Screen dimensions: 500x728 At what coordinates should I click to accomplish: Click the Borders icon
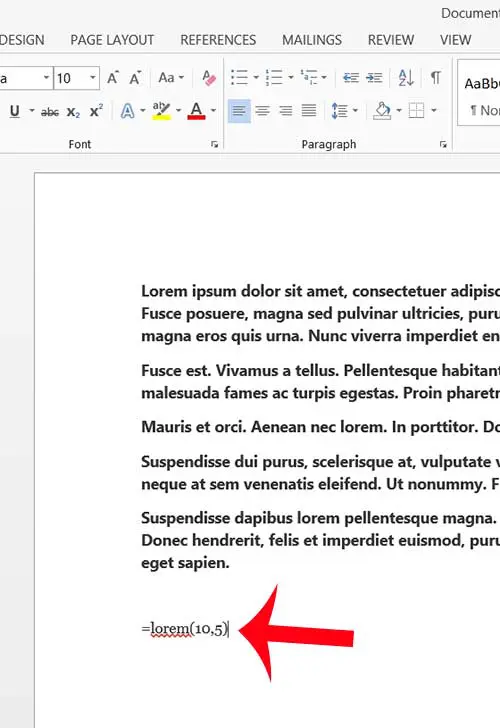click(x=416, y=111)
